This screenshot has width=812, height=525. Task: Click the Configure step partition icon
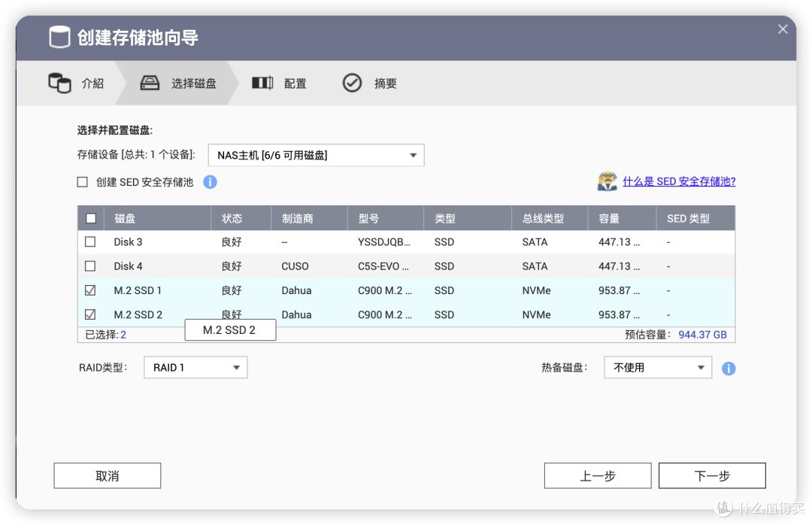262,83
